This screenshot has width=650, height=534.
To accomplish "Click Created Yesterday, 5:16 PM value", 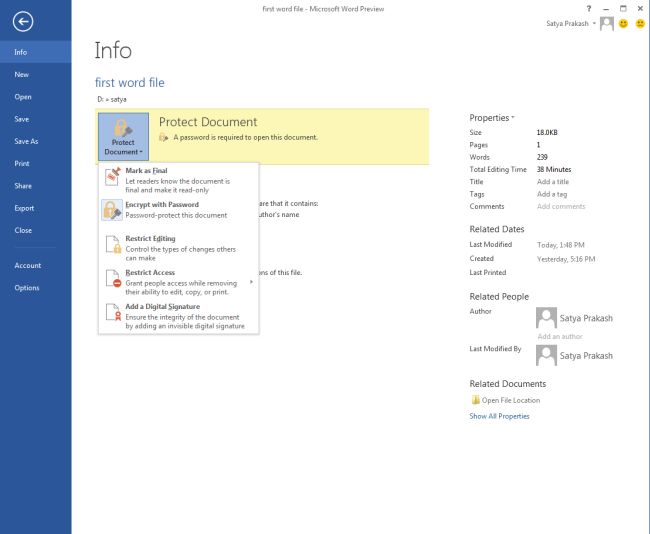I will 566,259.
